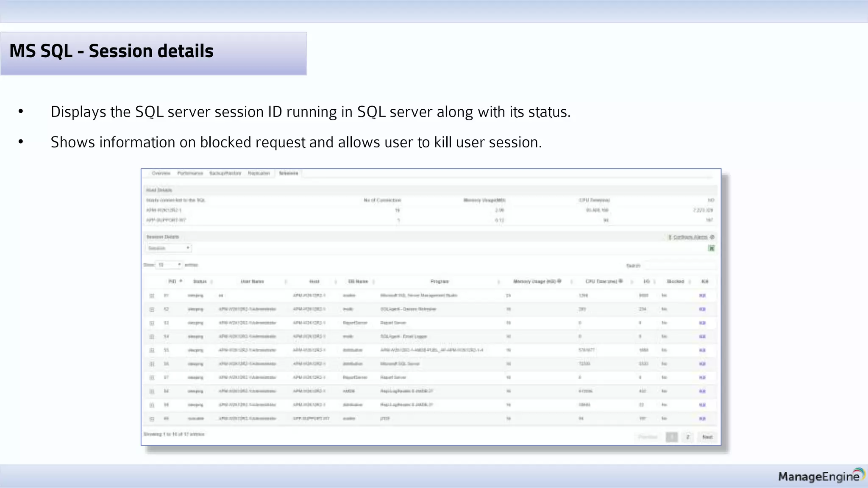The height and width of the screenshot is (488, 868).
Task: Expand the row for PID 57
Action: (152, 377)
